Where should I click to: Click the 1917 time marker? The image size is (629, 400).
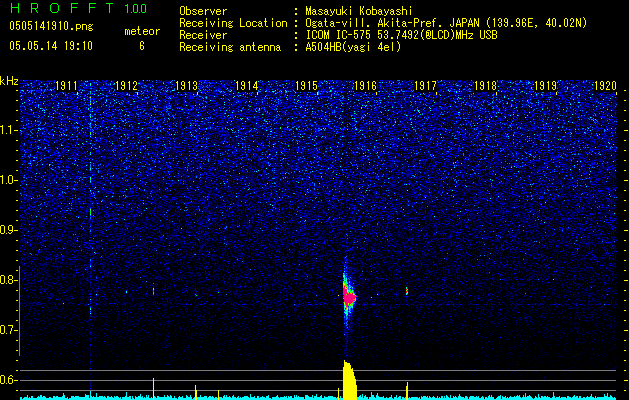pos(425,86)
